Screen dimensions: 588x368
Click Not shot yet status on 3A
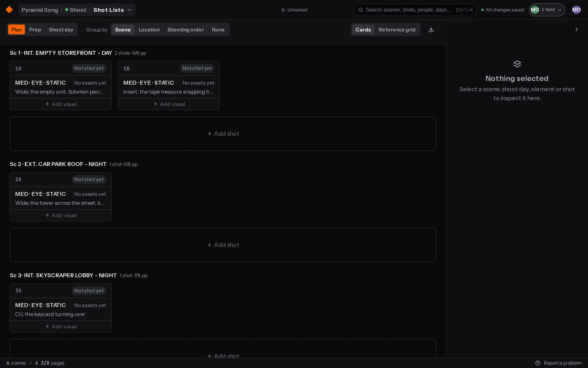pos(89,291)
